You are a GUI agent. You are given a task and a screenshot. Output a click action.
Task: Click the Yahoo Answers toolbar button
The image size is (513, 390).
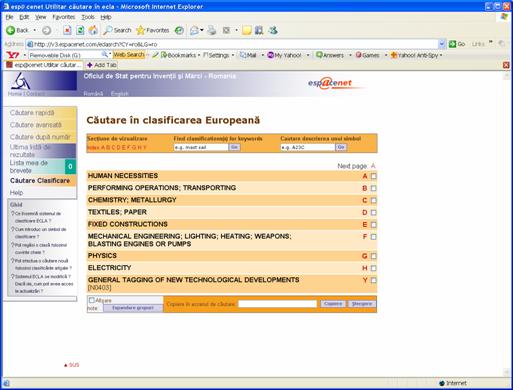click(330, 55)
